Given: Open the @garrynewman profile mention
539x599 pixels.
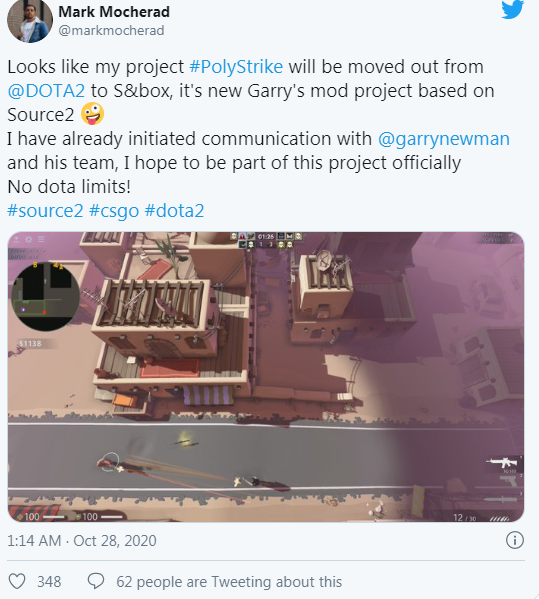Looking at the screenshot, I should (x=444, y=139).
